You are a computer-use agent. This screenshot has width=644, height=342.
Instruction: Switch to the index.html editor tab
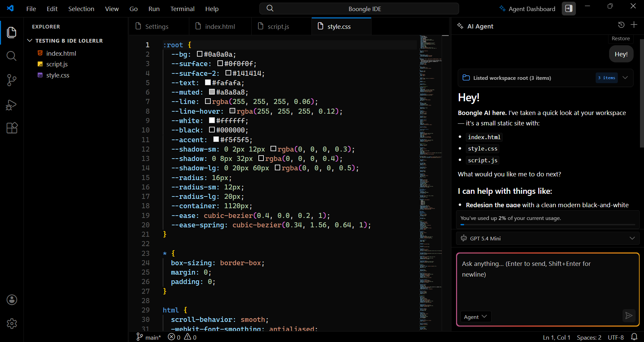pos(220,26)
